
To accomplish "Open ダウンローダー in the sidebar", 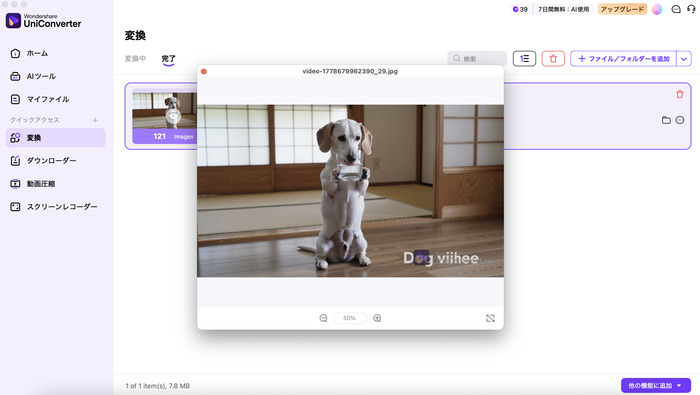I will [x=43, y=161].
